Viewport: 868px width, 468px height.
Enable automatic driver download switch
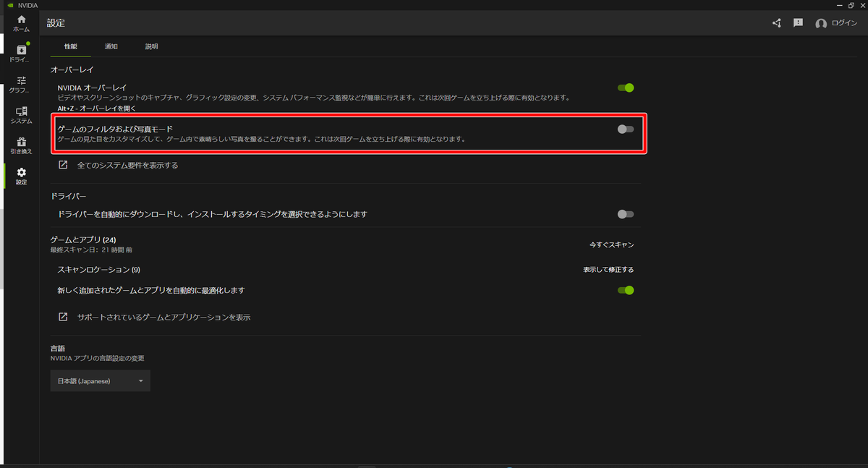(626, 214)
